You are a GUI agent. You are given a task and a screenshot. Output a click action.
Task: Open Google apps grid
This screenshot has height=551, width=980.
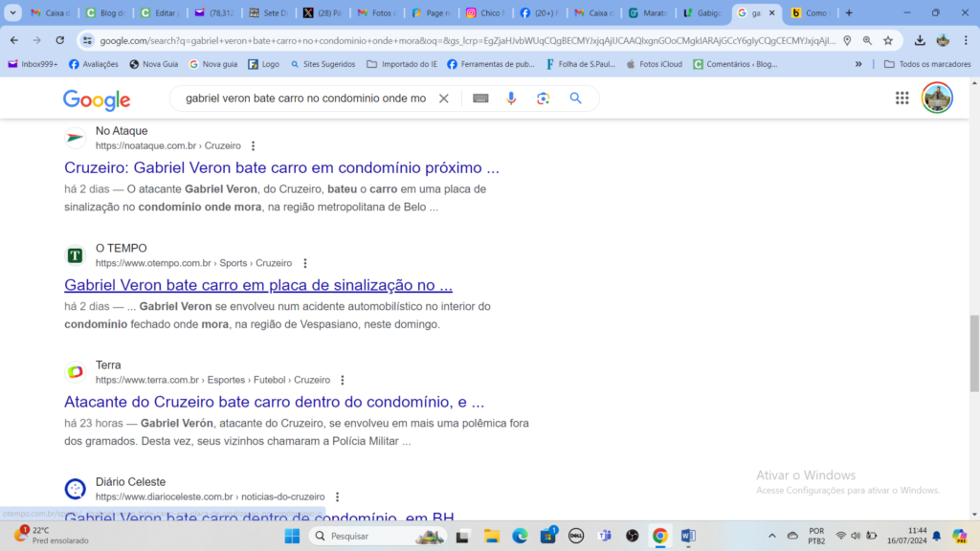point(902,99)
